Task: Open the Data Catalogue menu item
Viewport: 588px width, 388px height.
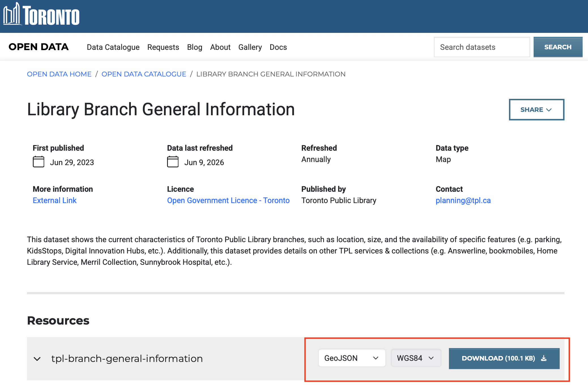Action: [x=113, y=47]
